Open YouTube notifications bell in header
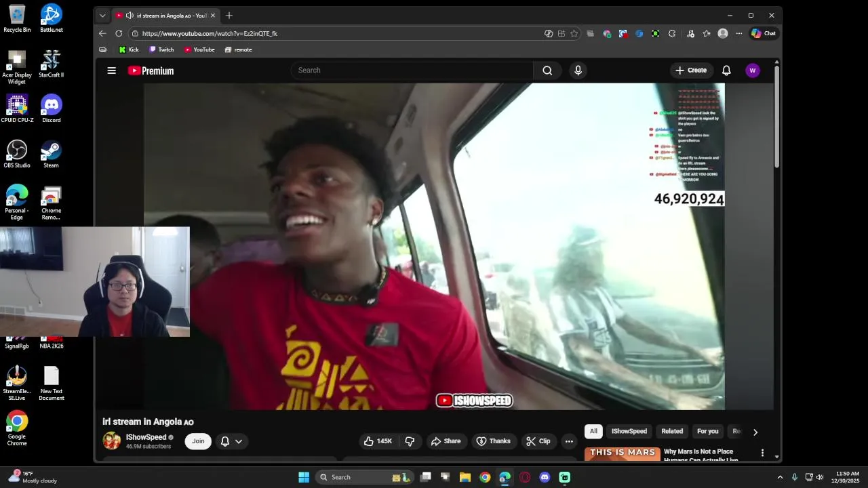Viewport: 868px width, 488px height. click(726, 70)
